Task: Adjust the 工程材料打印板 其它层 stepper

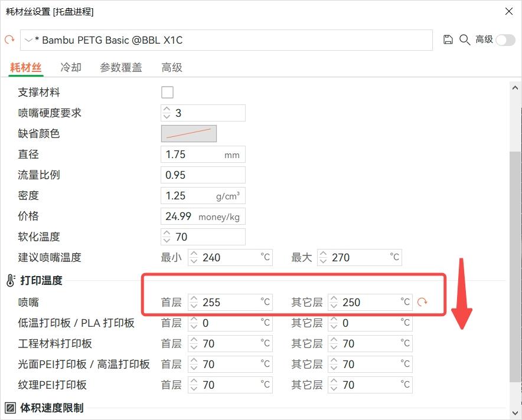Action: pos(334,343)
